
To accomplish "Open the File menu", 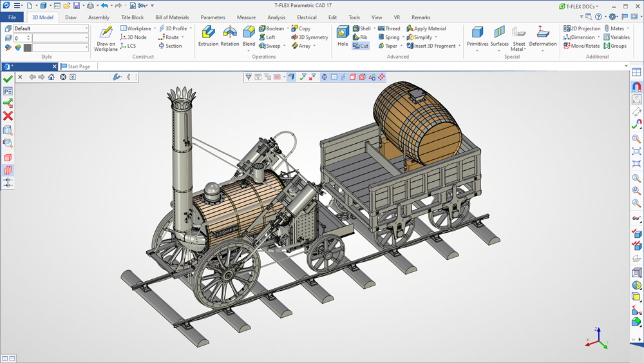I will [x=12, y=17].
